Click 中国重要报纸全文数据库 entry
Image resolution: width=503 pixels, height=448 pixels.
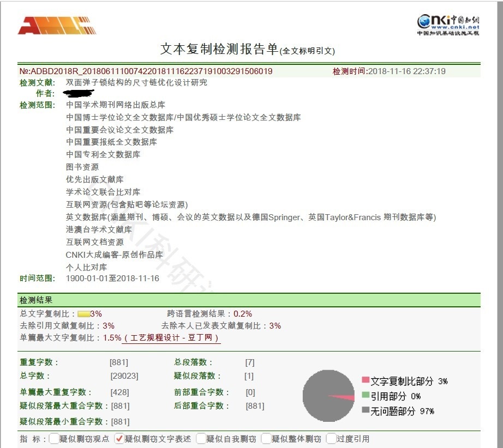coord(111,142)
